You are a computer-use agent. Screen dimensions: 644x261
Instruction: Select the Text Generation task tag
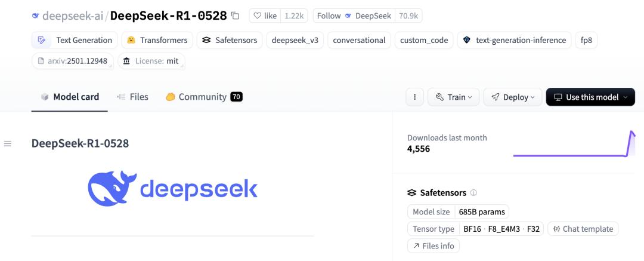pyautogui.click(x=75, y=40)
